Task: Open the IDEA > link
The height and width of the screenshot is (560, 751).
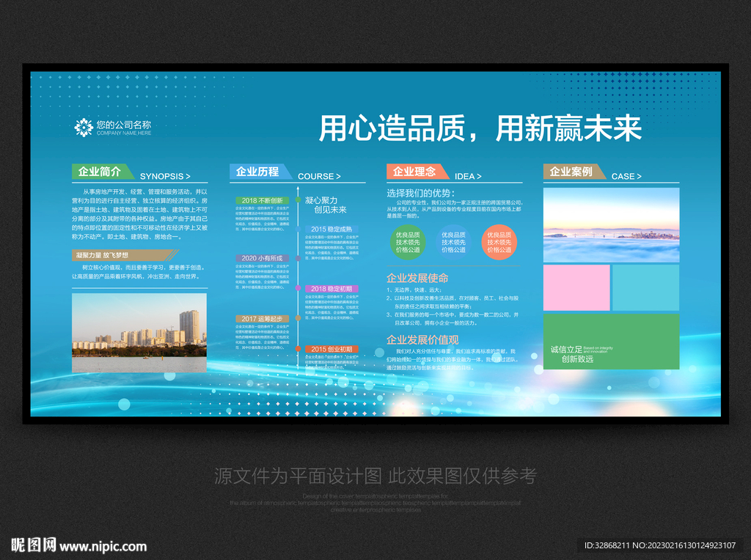Action: (468, 176)
